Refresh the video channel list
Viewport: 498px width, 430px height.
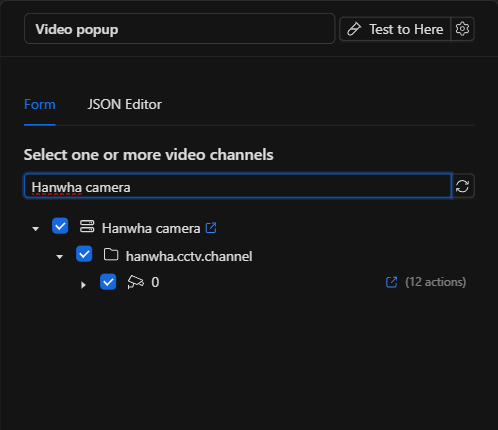(x=463, y=186)
